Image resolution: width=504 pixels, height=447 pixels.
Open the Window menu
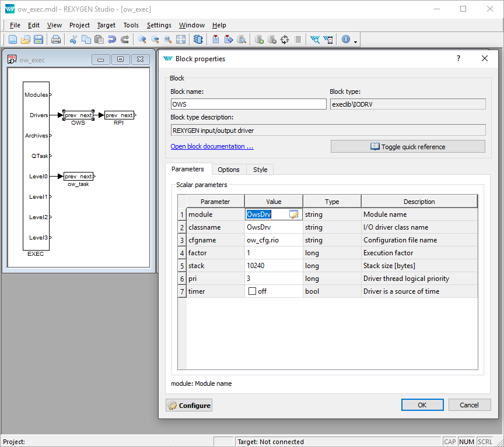(x=191, y=25)
